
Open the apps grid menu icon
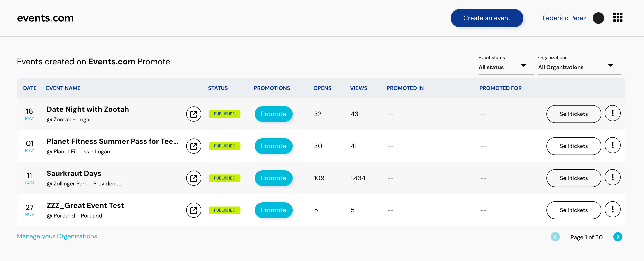pos(617,17)
